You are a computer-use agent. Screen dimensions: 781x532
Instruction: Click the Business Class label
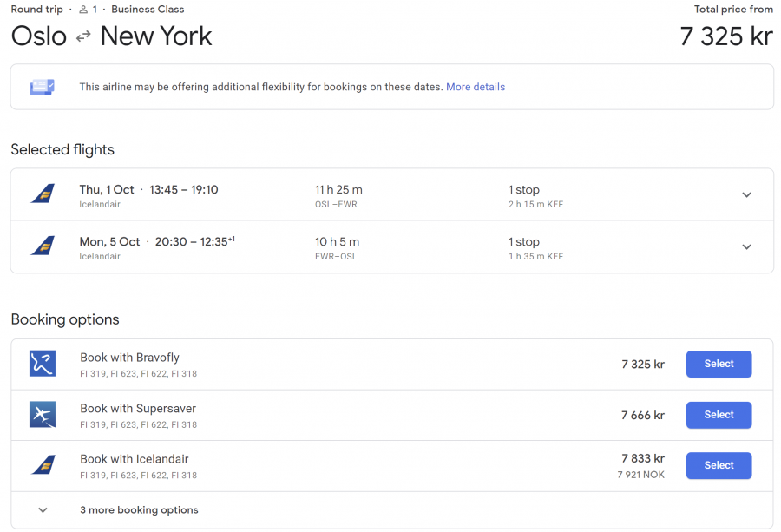pos(148,10)
